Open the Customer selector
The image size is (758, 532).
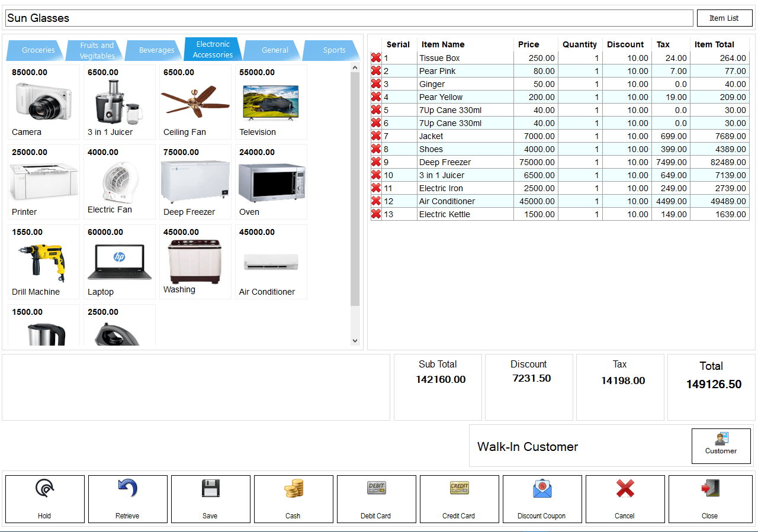721,446
